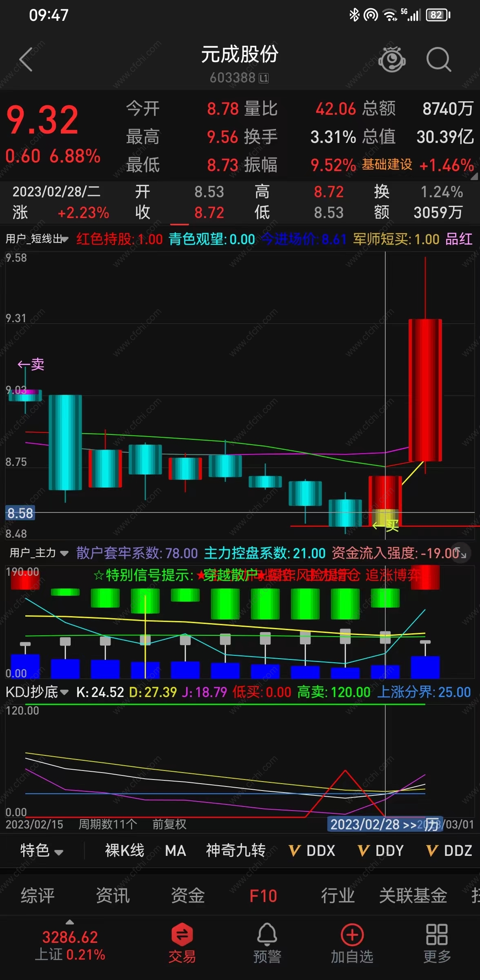Open the 资金 funds tab
The image size is (480, 980).
[188, 895]
